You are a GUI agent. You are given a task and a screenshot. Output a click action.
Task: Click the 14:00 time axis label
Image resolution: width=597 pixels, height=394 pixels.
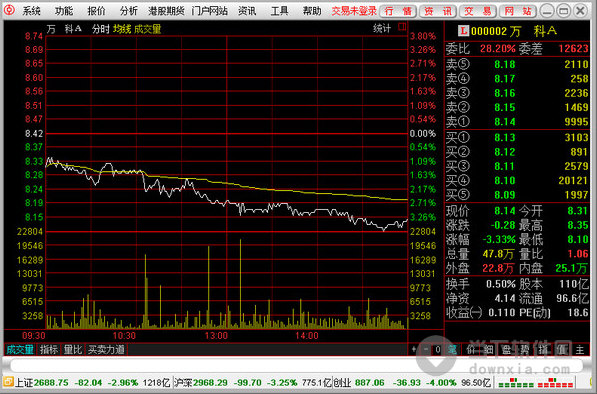click(x=307, y=336)
